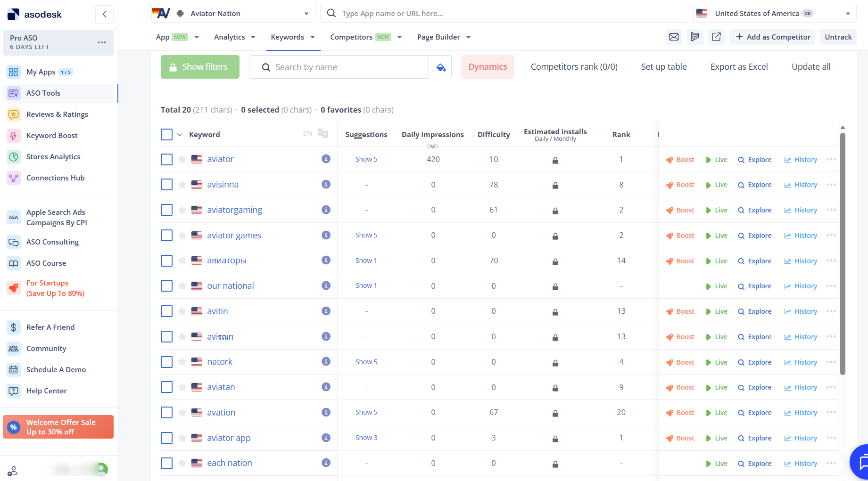Screen dimensions: 868x481
Task: Click the Type App name or URL search field
Action: [x=504, y=14]
